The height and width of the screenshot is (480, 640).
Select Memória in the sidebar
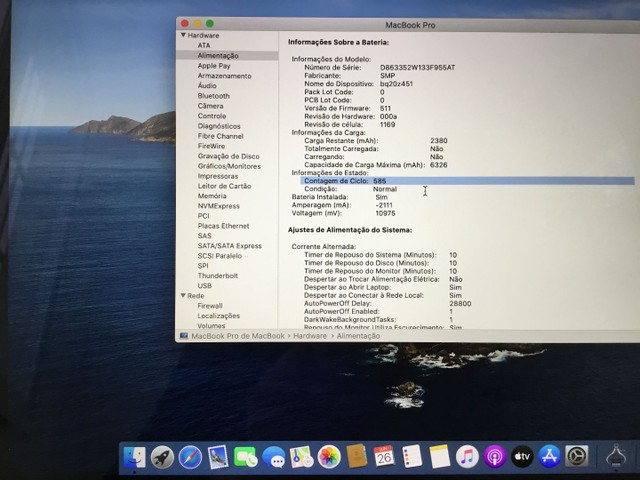coord(212,196)
